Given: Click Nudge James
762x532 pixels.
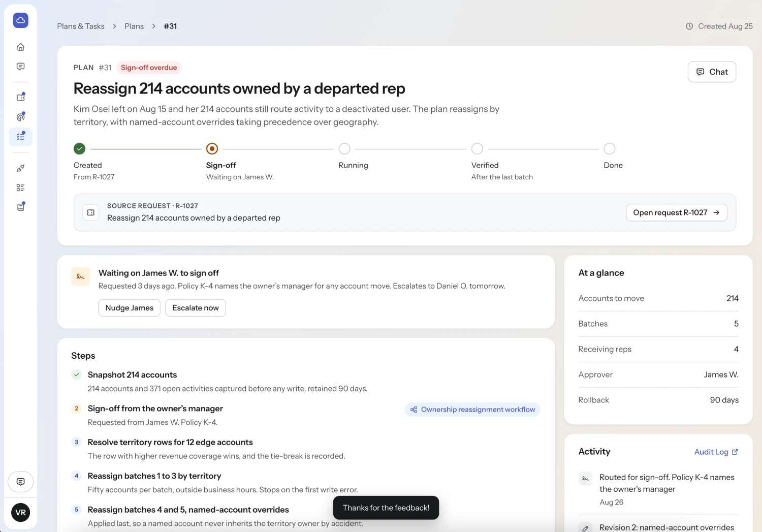Looking at the screenshot, I should coord(130,308).
